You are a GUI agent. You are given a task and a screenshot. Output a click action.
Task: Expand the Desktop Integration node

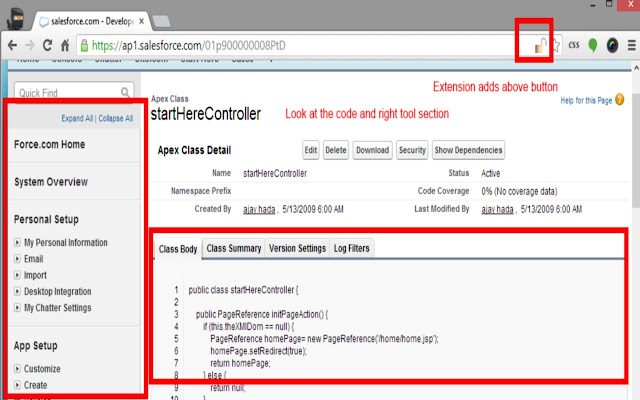tap(17, 291)
